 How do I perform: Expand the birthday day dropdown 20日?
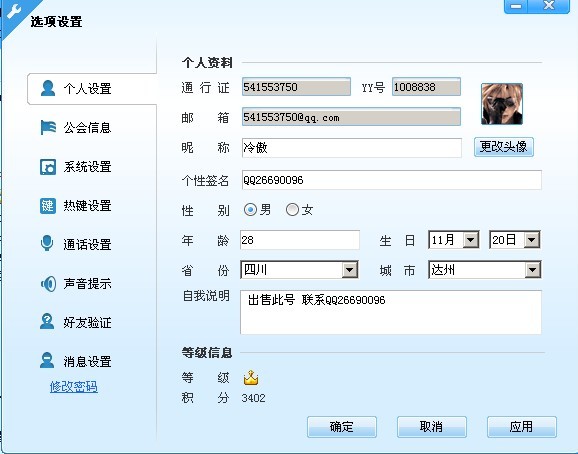(x=532, y=240)
